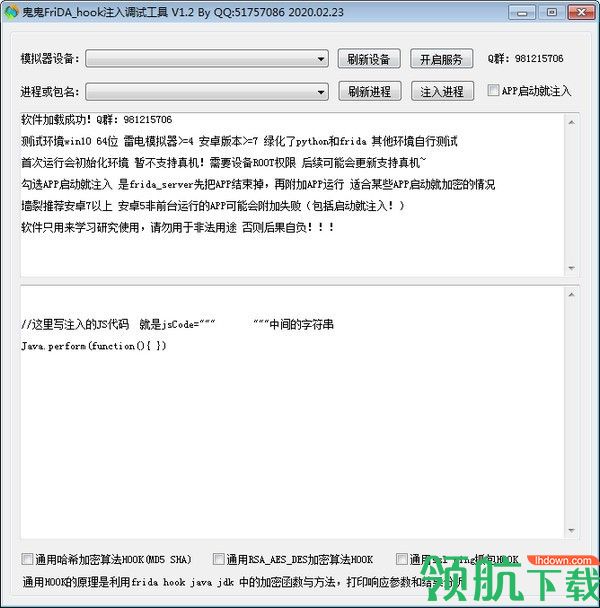The image size is (600, 608).
Task: Click JS code editor scroll down arrow
Action: pos(571,530)
